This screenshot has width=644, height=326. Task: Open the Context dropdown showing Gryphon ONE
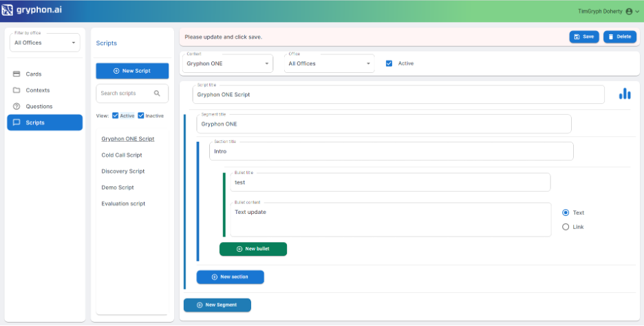coord(228,64)
